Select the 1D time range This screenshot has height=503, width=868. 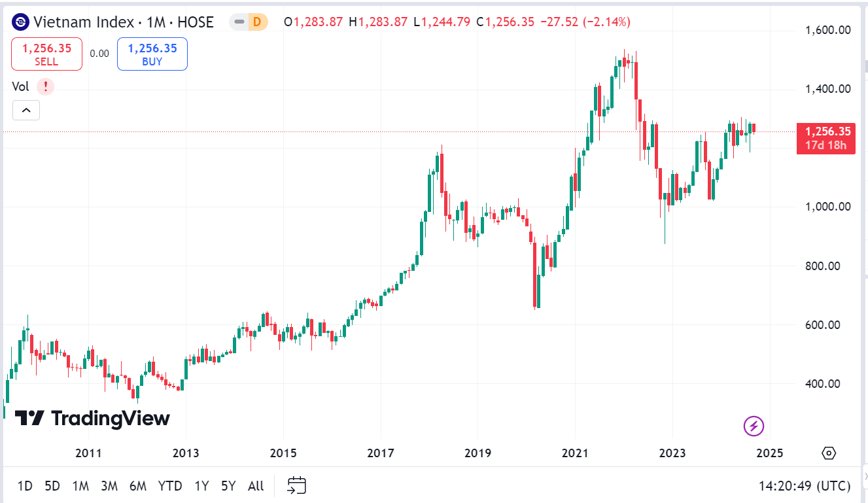pyautogui.click(x=25, y=486)
